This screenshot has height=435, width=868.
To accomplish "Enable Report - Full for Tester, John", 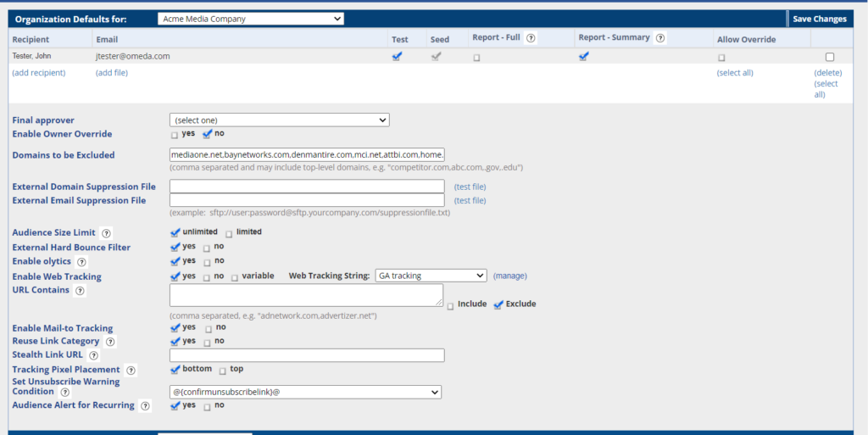I will [x=476, y=58].
